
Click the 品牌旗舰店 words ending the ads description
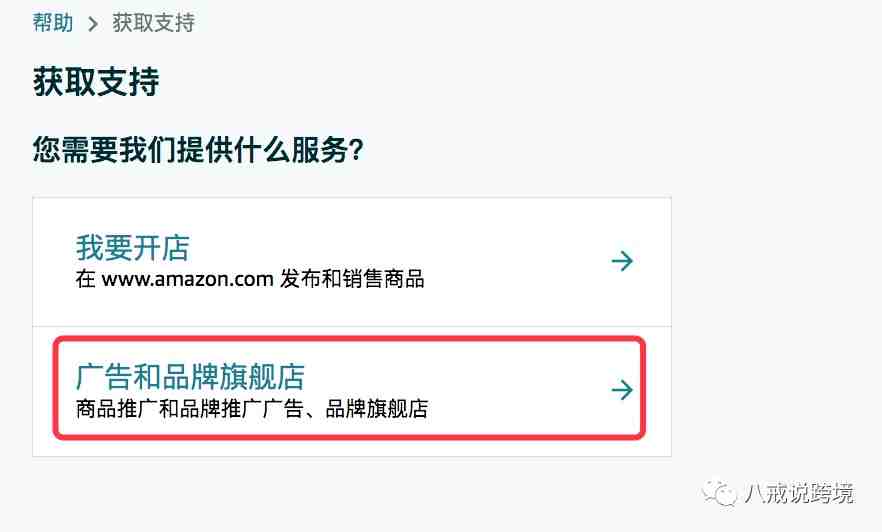tap(377, 409)
